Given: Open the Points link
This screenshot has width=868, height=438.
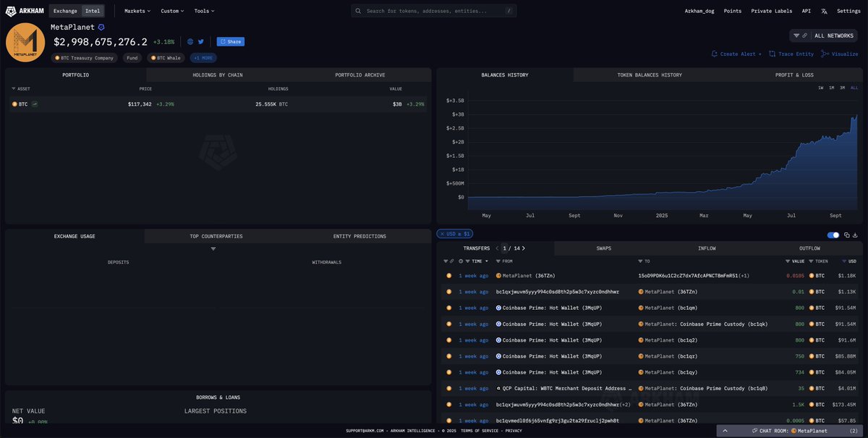Looking at the screenshot, I should click(732, 12).
